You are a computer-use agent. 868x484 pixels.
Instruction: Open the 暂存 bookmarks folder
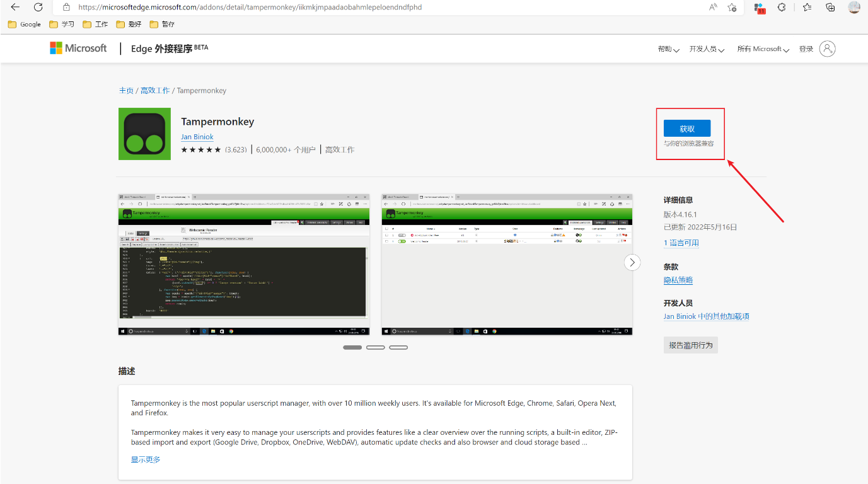162,25
